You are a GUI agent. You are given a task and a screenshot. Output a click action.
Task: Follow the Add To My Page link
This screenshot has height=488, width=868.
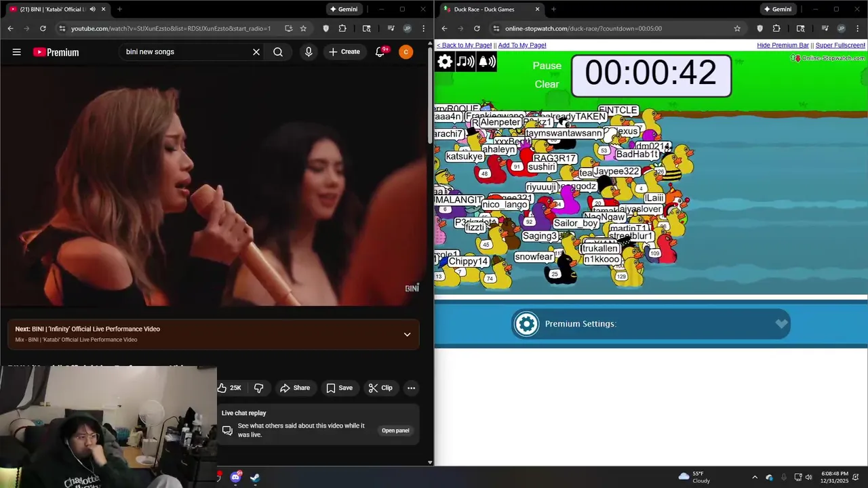point(522,45)
